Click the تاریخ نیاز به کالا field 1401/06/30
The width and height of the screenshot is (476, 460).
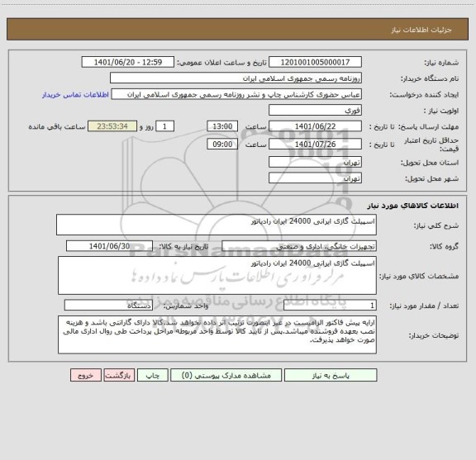click(109, 246)
